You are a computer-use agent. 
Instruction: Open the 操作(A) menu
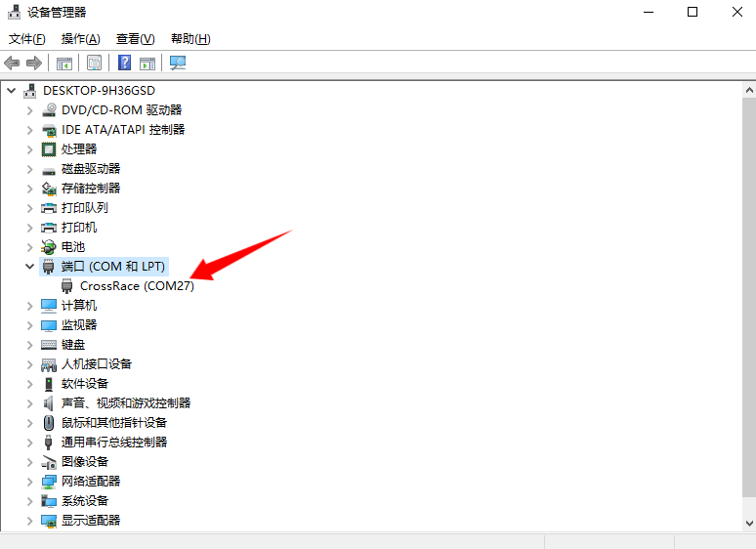click(x=80, y=38)
